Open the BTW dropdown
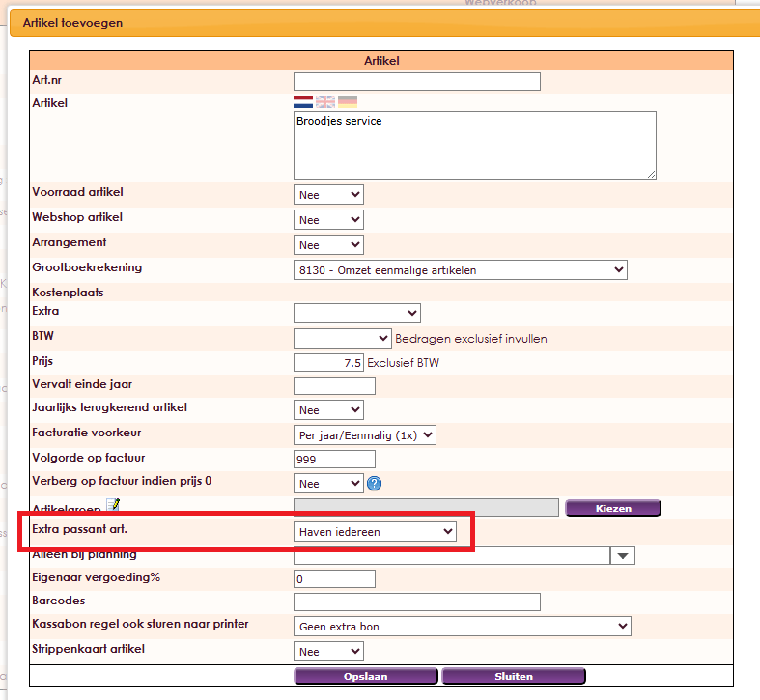 (342, 338)
